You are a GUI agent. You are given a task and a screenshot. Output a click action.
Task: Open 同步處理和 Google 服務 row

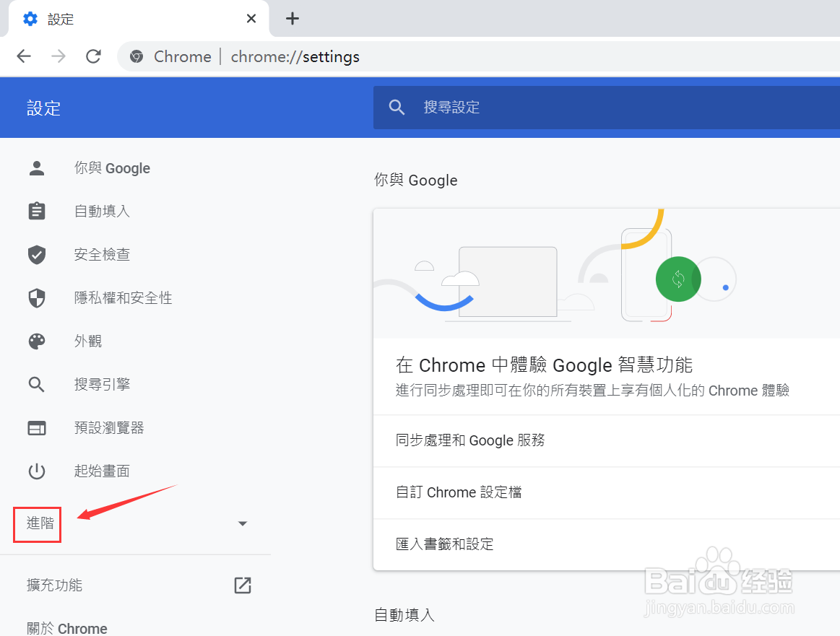pos(470,440)
